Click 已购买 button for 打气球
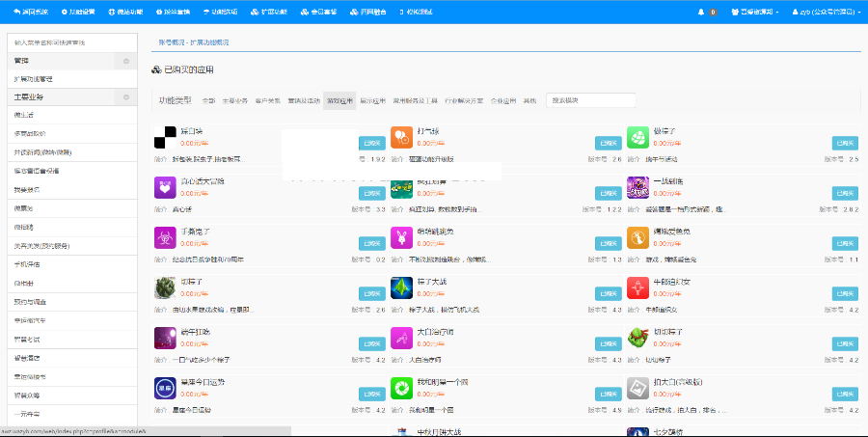868x437 pixels. click(609, 143)
